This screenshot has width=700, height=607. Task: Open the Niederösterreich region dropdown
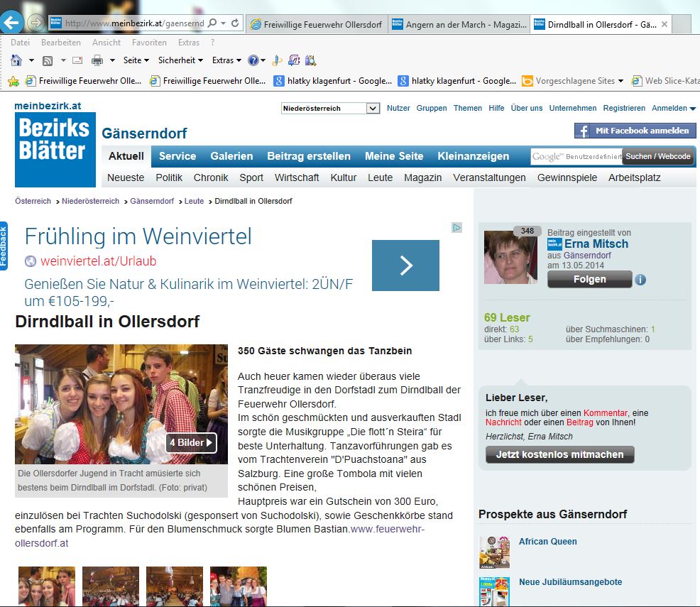click(330, 108)
